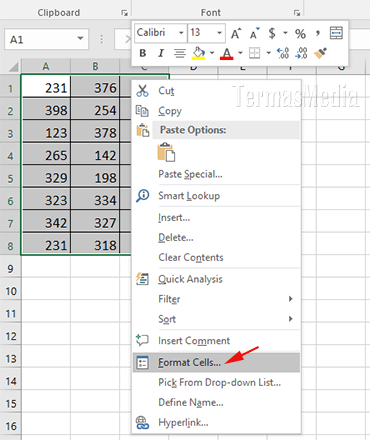Choose Insert... from context menu

(217, 218)
